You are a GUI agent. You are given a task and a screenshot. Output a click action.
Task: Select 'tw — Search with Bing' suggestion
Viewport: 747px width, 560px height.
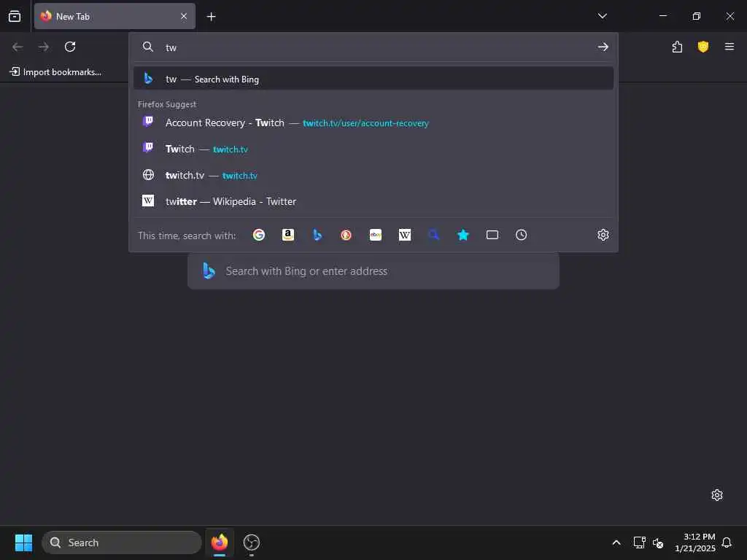373,79
